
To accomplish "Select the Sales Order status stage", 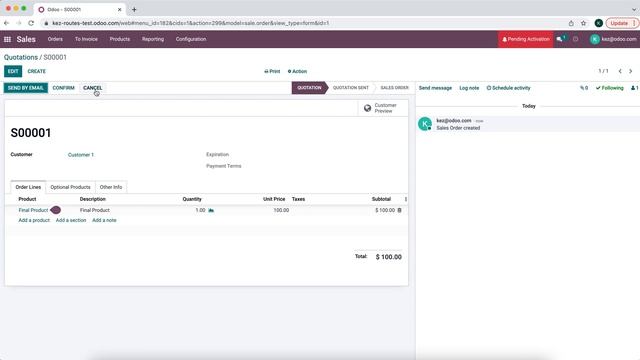I will point(394,88).
